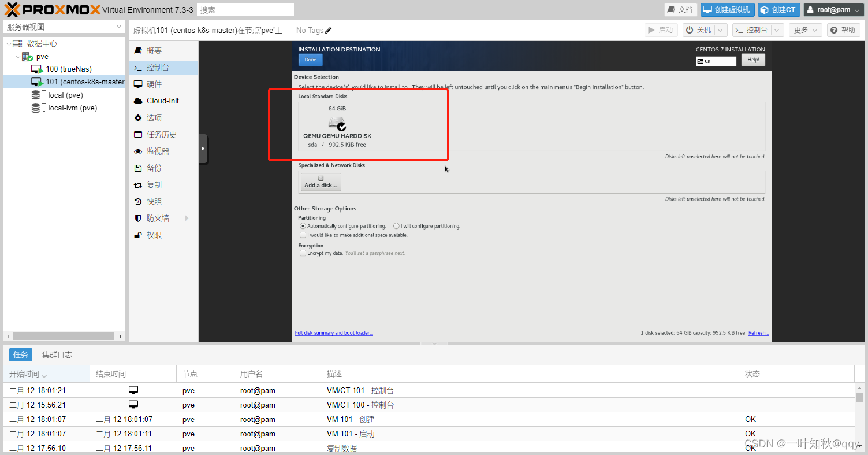The height and width of the screenshot is (455, 868).
Task: Sort by 开始时间 column header
Action: coord(46,374)
